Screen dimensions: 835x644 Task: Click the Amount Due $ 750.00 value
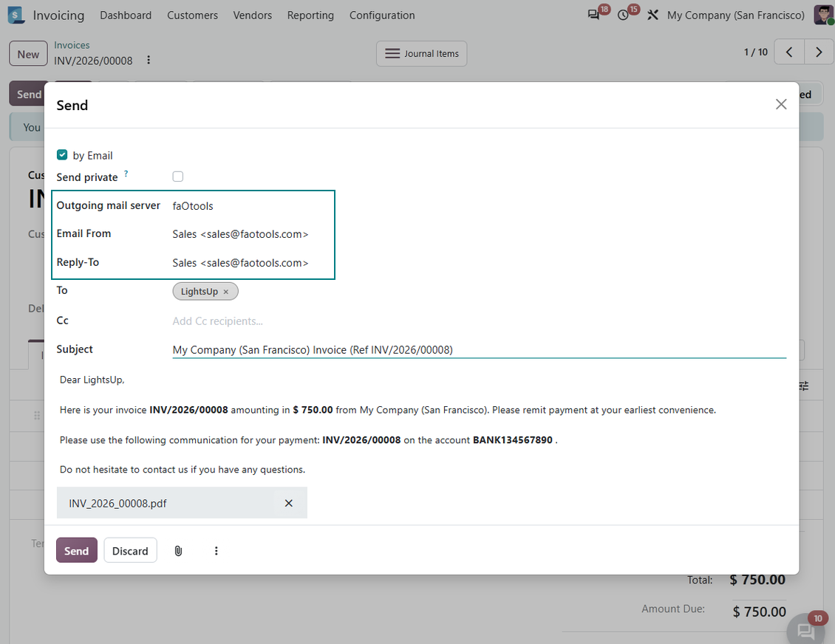[759, 612]
